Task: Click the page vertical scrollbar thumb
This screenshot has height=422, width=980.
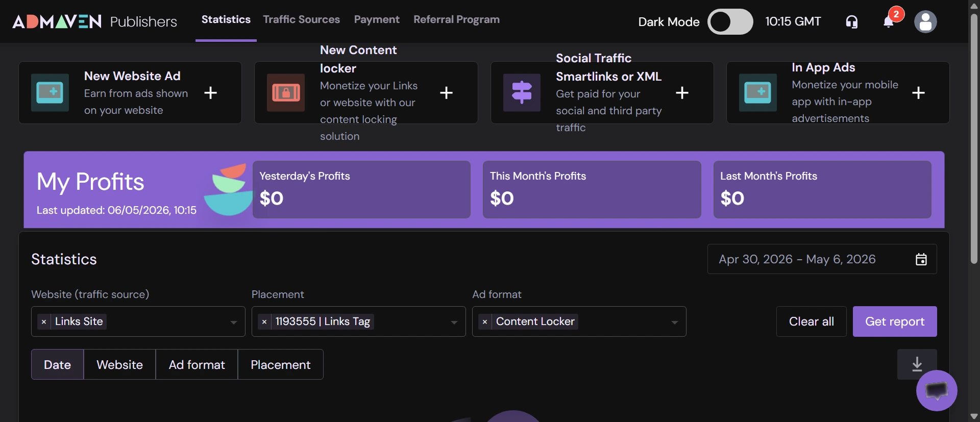Action: [x=974, y=138]
